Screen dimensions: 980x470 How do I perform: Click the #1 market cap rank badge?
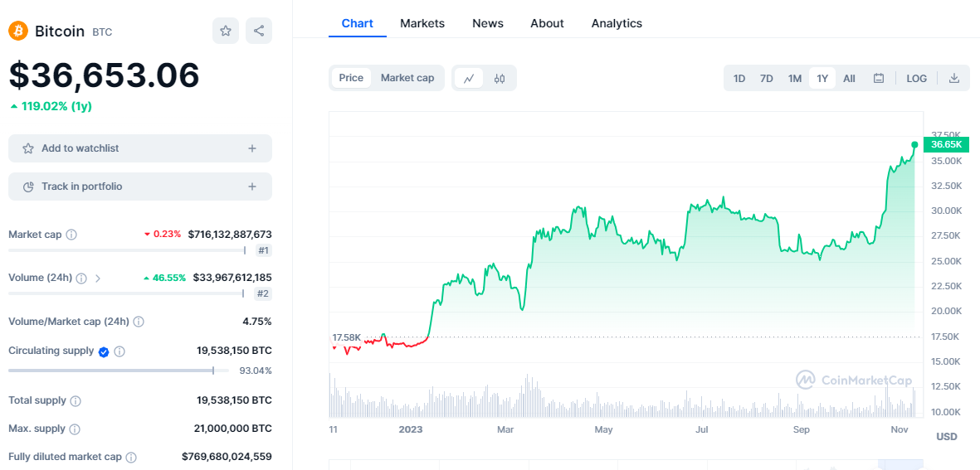264,250
